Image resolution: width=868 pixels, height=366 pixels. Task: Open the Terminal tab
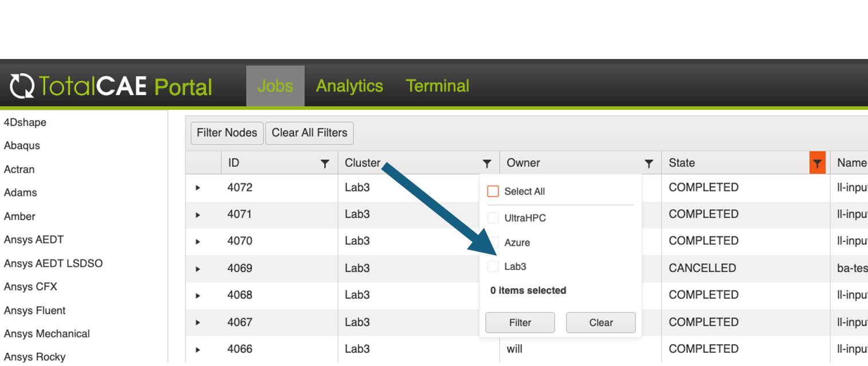(x=437, y=85)
